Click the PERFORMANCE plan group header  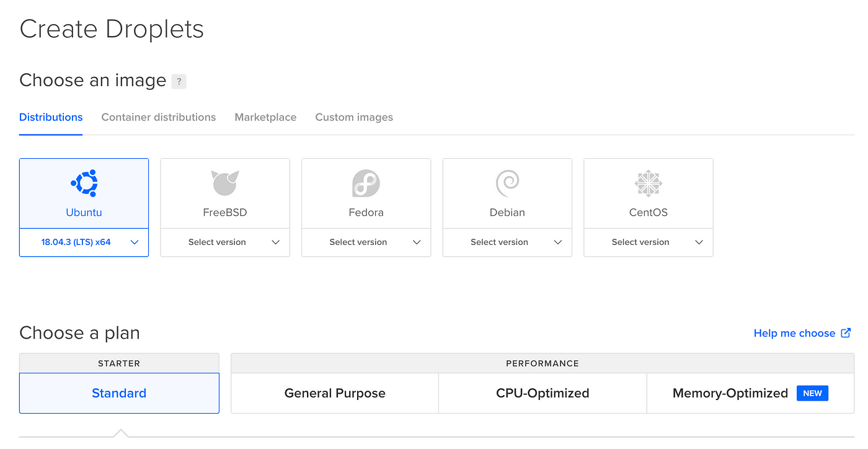pyautogui.click(x=542, y=363)
